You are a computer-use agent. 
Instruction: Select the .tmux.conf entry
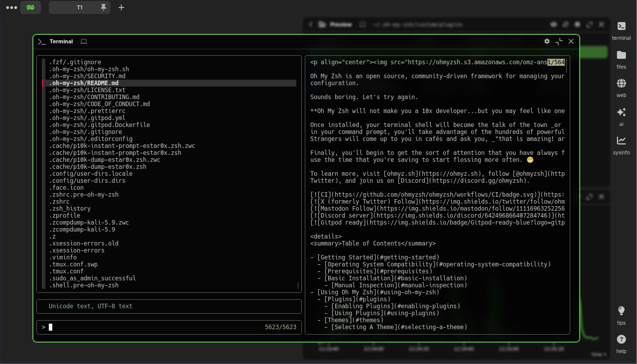[x=66, y=271]
